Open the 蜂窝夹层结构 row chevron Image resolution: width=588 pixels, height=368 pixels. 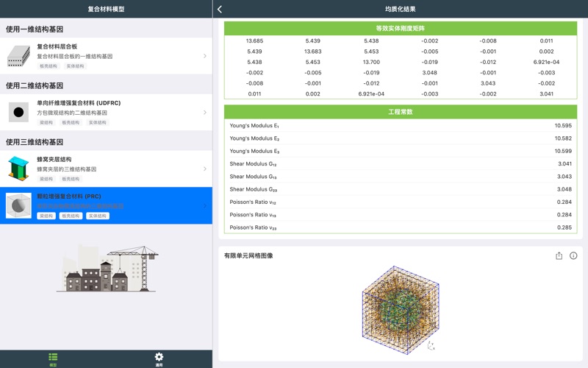[204, 169]
